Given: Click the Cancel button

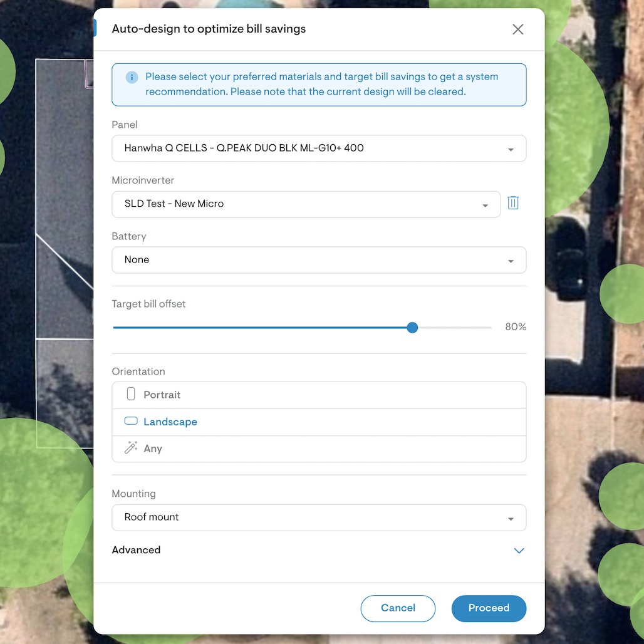Looking at the screenshot, I should pyautogui.click(x=398, y=608).
